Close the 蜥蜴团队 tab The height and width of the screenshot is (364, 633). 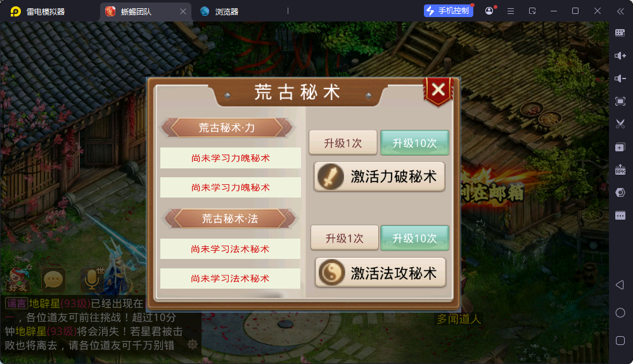pos(183,11)
